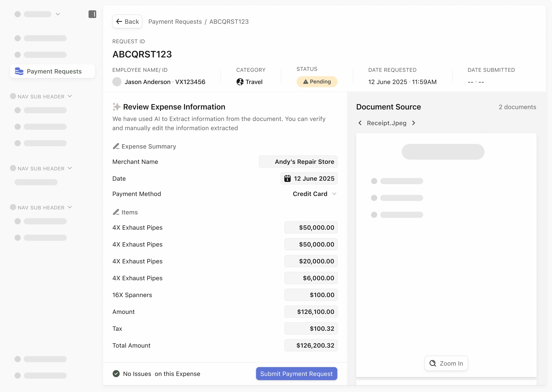Screen dimensions: 552x392
Task: Click the Travel category globe icon
Action: [x=240, y=82]
